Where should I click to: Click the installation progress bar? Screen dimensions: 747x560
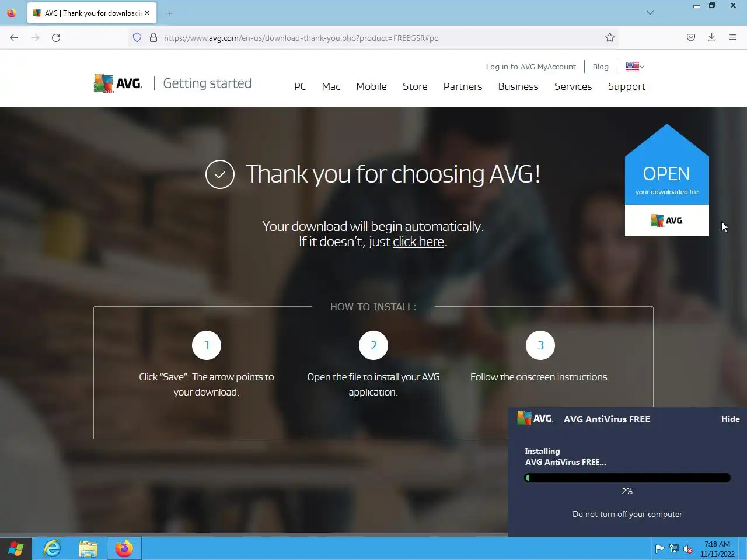coord(627,478)
